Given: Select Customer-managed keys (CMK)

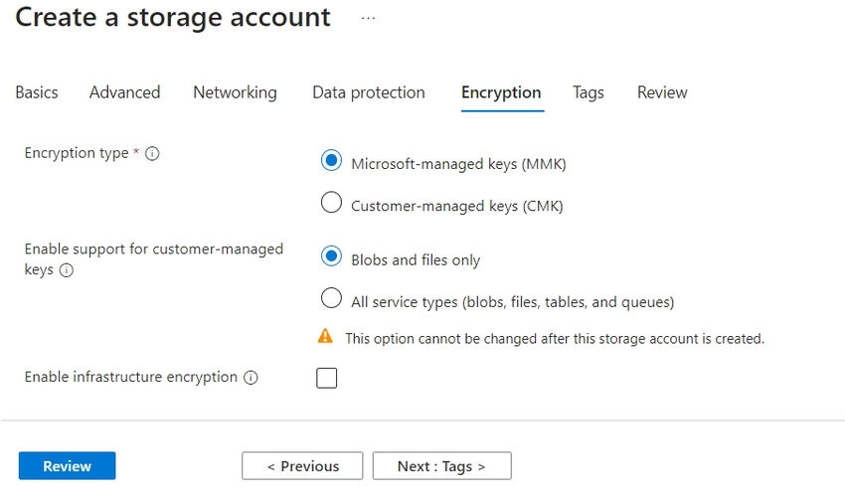Looking at the screenshot, I should 331,202.
